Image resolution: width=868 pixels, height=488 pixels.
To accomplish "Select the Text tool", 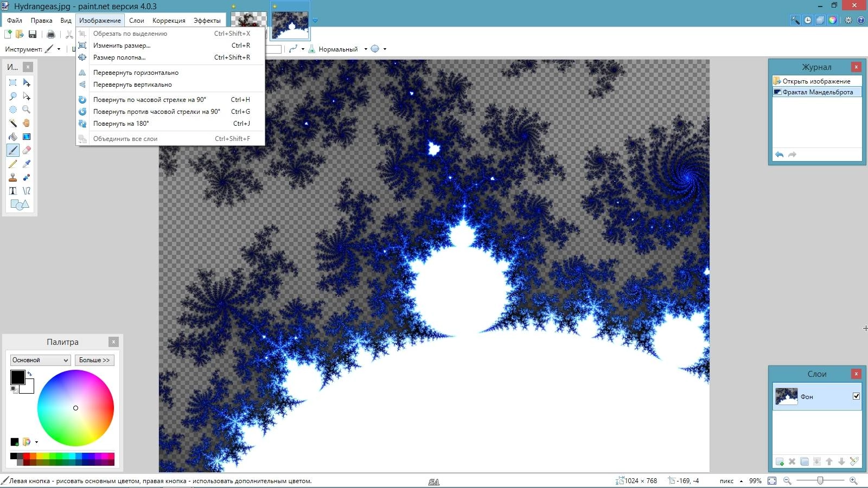I will point(13,191).
